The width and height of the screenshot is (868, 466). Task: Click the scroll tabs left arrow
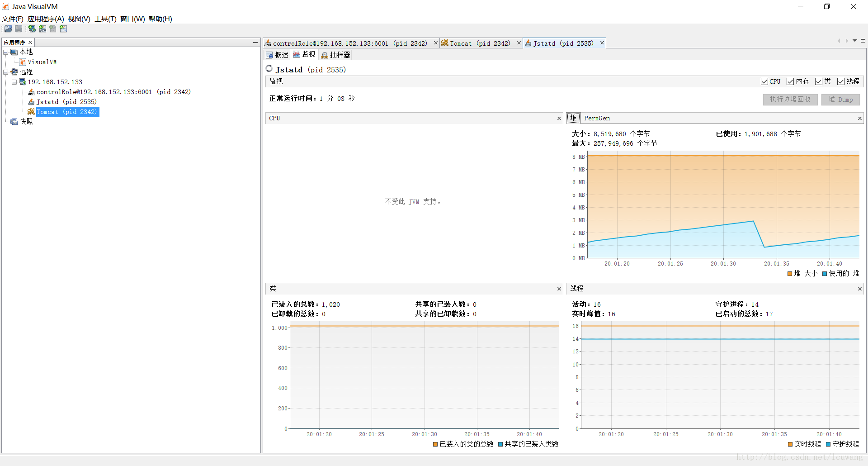pyautogui.click(x=839, y=41)
